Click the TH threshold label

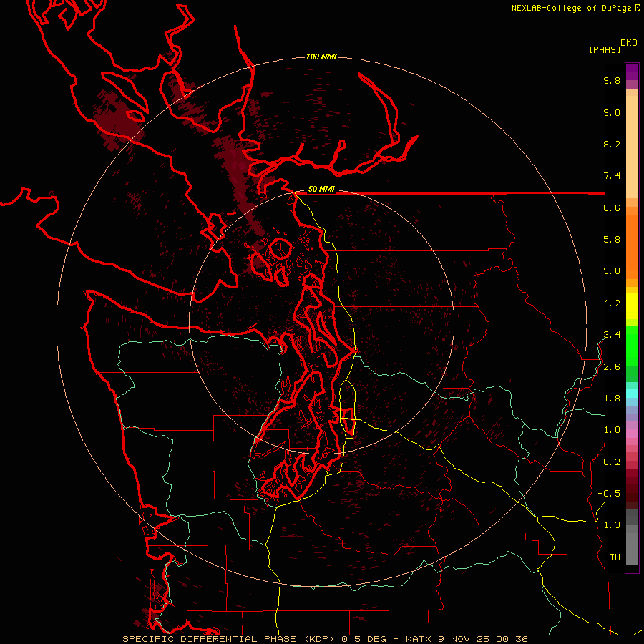[x=615, y=557]
